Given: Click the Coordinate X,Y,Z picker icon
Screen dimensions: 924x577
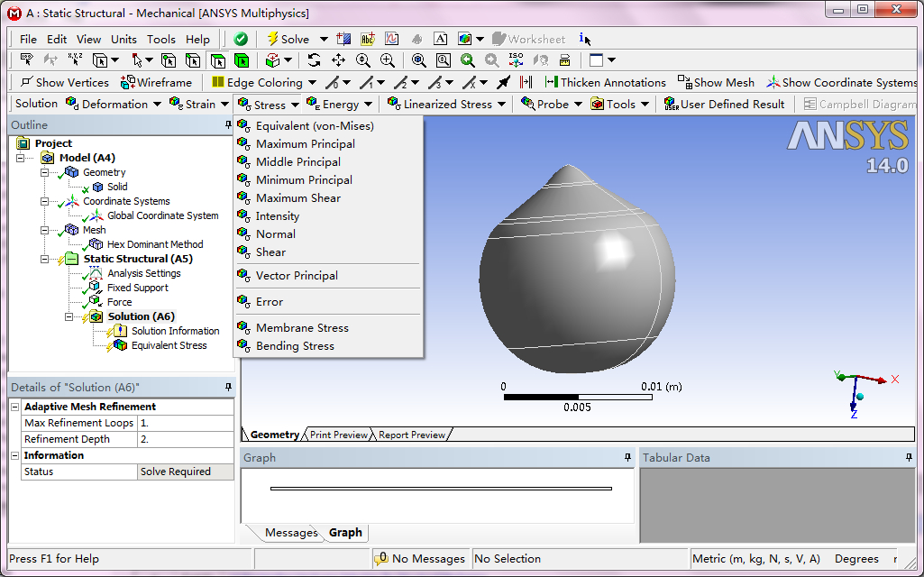Looking at the screenshot, I should [x=75, y=60].
